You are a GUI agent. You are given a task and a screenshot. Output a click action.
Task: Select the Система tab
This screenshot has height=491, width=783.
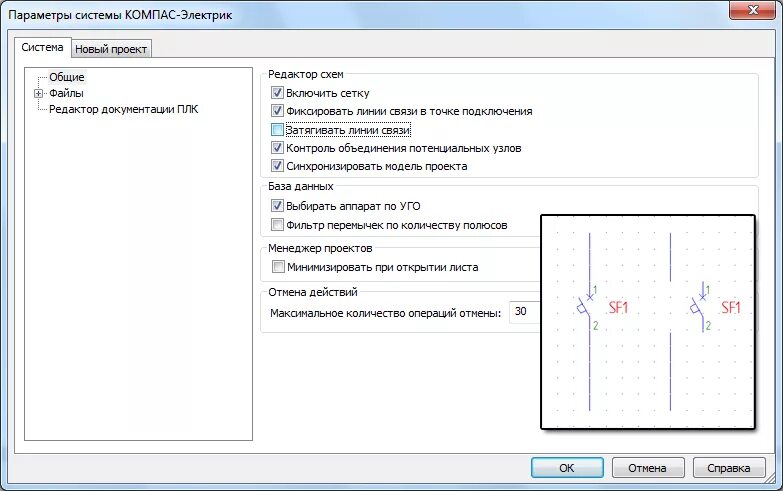[x=42, y=47]
